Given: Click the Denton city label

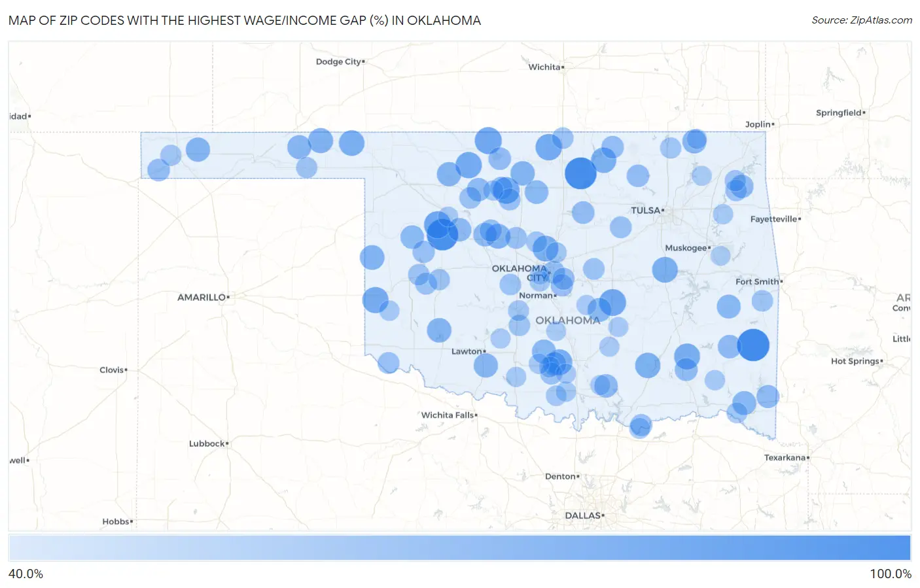Looking at the screenshot, I should coord(560,476).
